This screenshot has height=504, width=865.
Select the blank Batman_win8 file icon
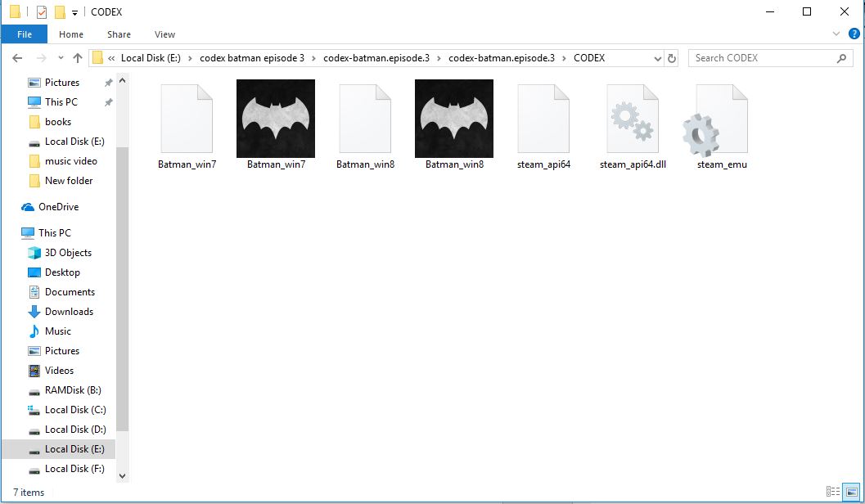365,119
